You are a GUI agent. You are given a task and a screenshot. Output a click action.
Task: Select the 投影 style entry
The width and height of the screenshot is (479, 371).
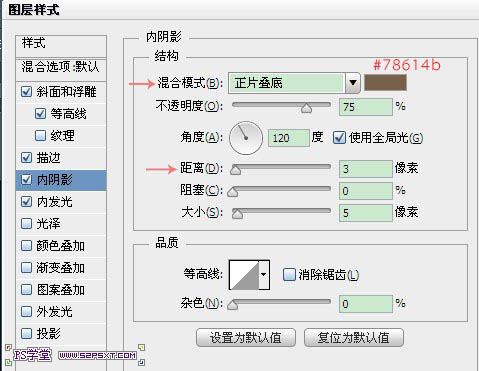pos(48,333)
